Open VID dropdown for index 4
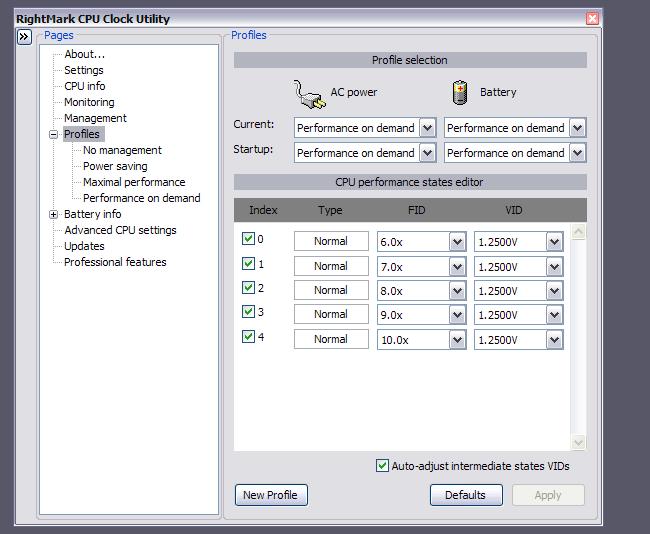The image size is (650, 534). pyautogui.click(x=555, y=340)
